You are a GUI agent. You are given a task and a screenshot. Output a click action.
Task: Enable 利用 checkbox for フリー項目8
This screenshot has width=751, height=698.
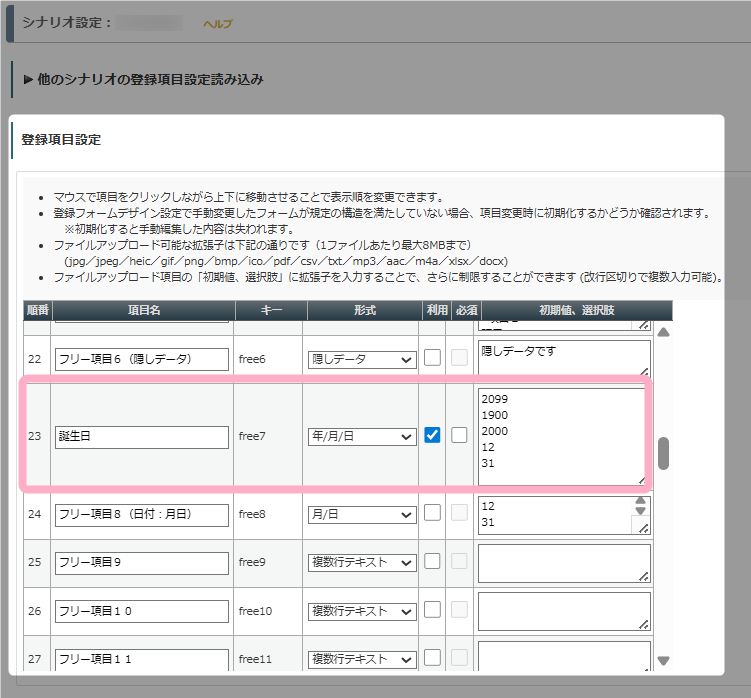point(433,513)
